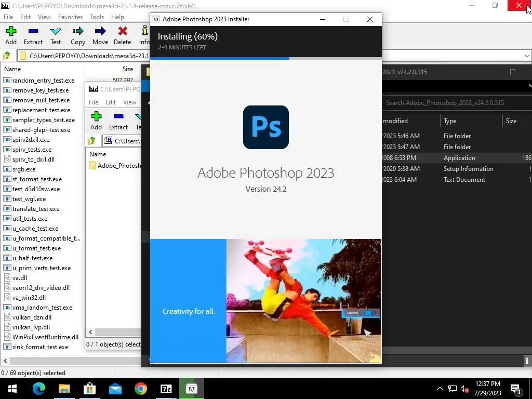Open File Explorer from taskbar
The height and width of the screenshot is (399, 532).
64,389
